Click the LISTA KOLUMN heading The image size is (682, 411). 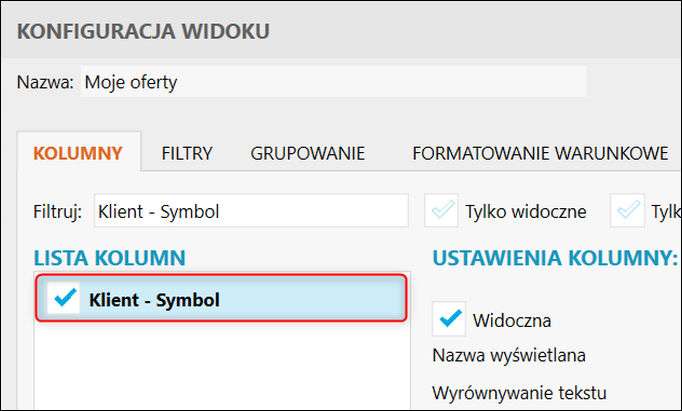(x=109, y=258)
